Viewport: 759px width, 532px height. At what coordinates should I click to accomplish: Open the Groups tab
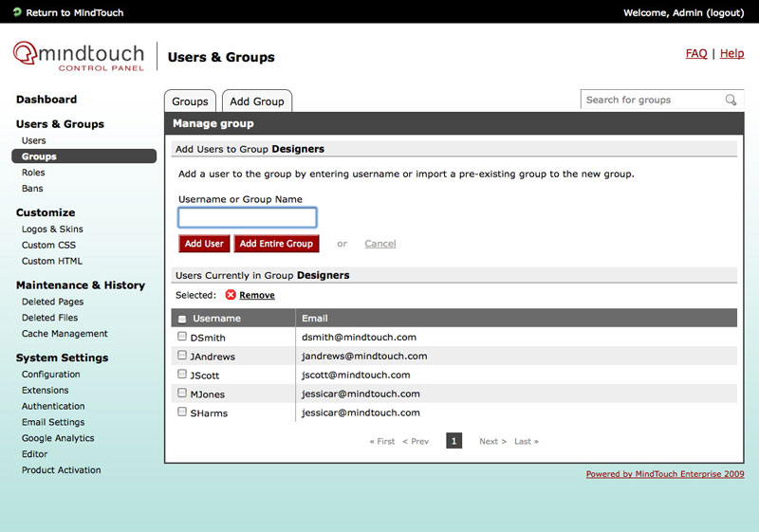(x=190, y=101)
